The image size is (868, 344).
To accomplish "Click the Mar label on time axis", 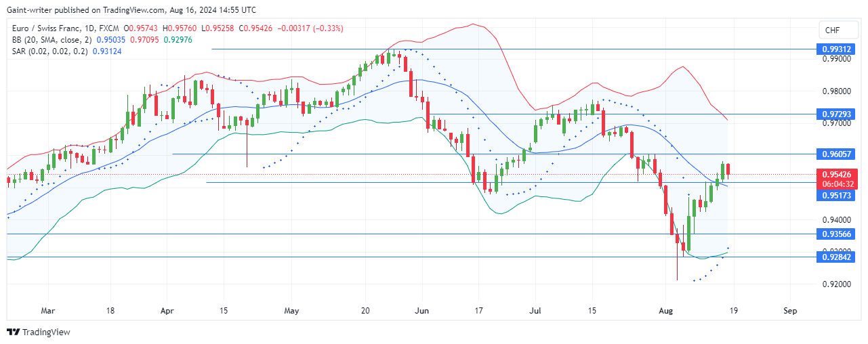I will pyautogui.click(x=48, y=311).
